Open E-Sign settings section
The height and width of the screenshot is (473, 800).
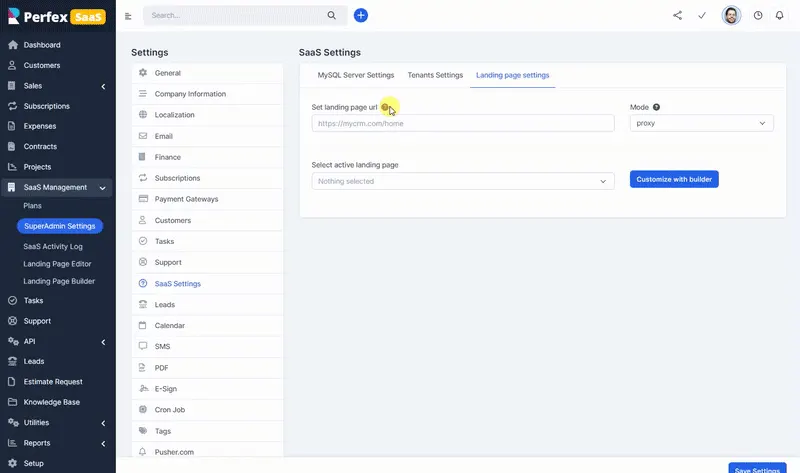click(207, 389)
